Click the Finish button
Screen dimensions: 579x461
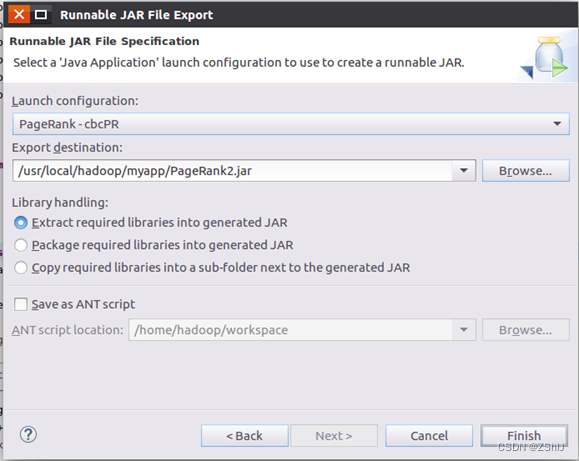(x=524, y=436)
